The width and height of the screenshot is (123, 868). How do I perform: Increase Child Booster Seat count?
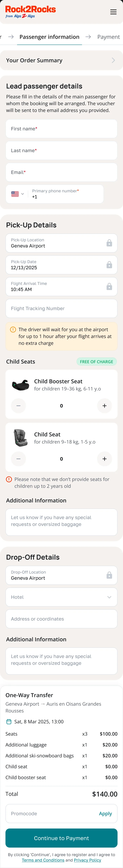pyautogui.click(x=104, y=406)
